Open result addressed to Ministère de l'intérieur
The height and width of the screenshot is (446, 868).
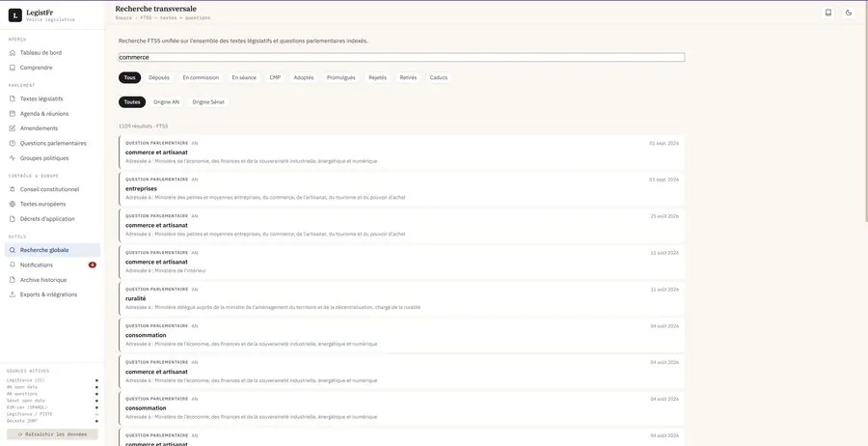tap(401, 262)
